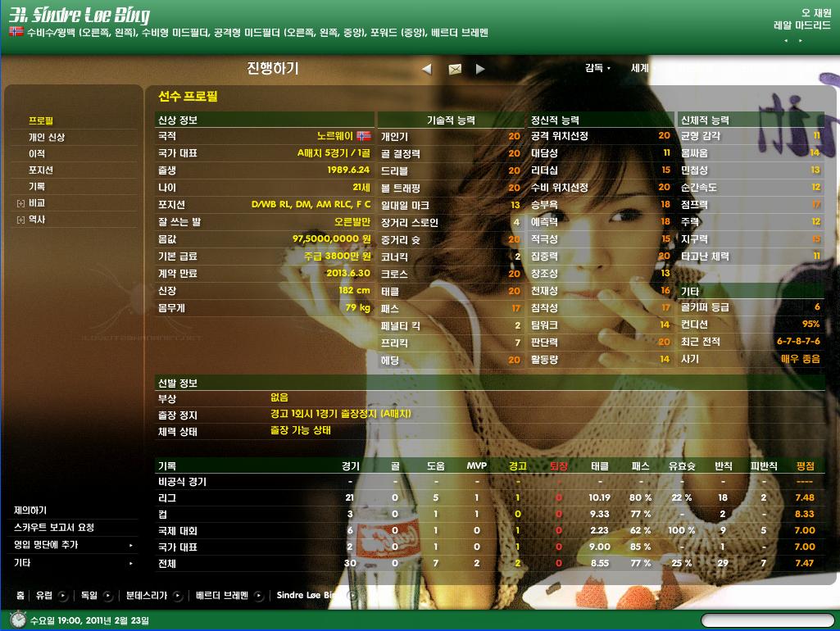Open the inbox envelope icon

(455, 70)
